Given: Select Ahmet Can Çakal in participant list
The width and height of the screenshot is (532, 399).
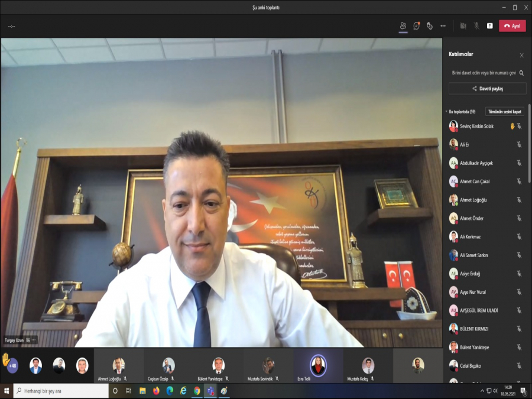Looking at the screenshot, I should point(486,181).
